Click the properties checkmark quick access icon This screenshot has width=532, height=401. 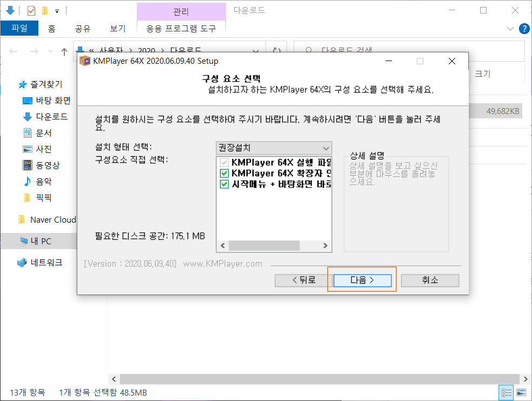(x=31, y=11)
